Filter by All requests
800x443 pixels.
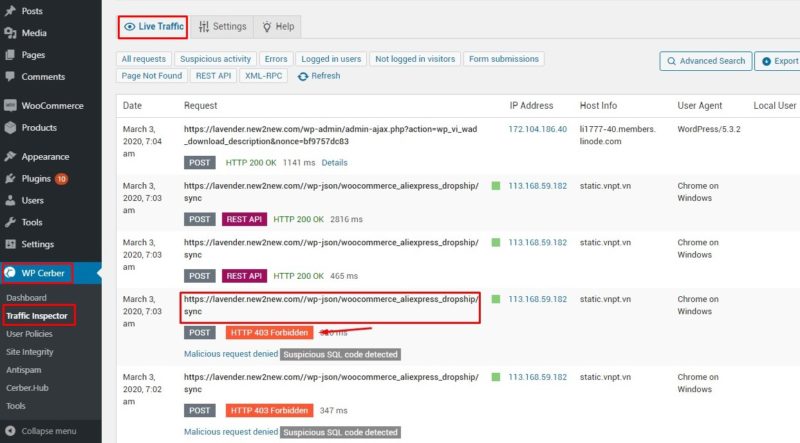tap(143, 59)
